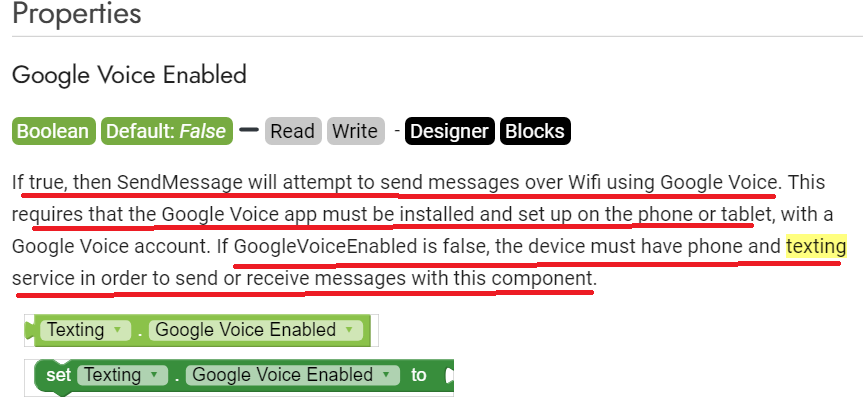Image resolution: width=863 pixels, height=419 pixels.
Task: Open Texting dropdown in getter block
Action: 117,330
